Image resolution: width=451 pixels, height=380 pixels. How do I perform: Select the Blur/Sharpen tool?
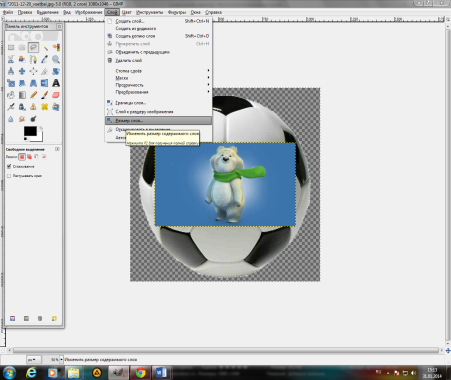click(x=11, y=119)
